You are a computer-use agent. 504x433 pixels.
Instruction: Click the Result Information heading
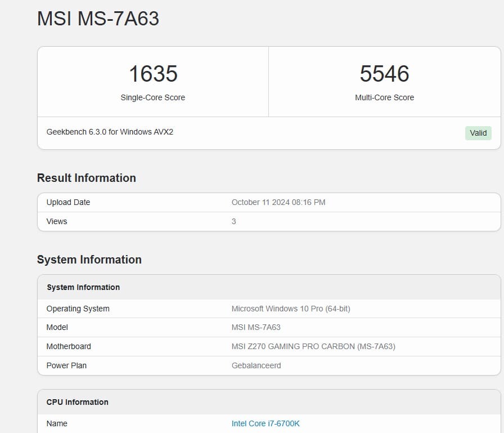point(87,178)
